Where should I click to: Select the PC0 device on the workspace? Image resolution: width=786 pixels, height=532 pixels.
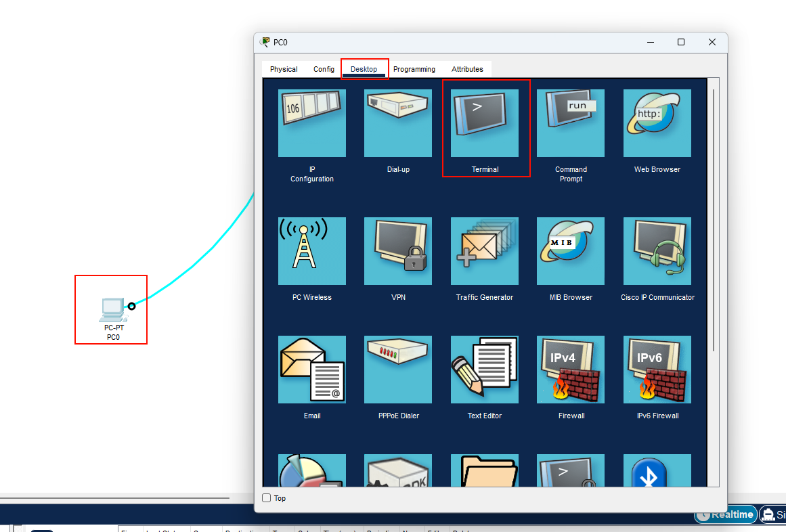[112, 310]
